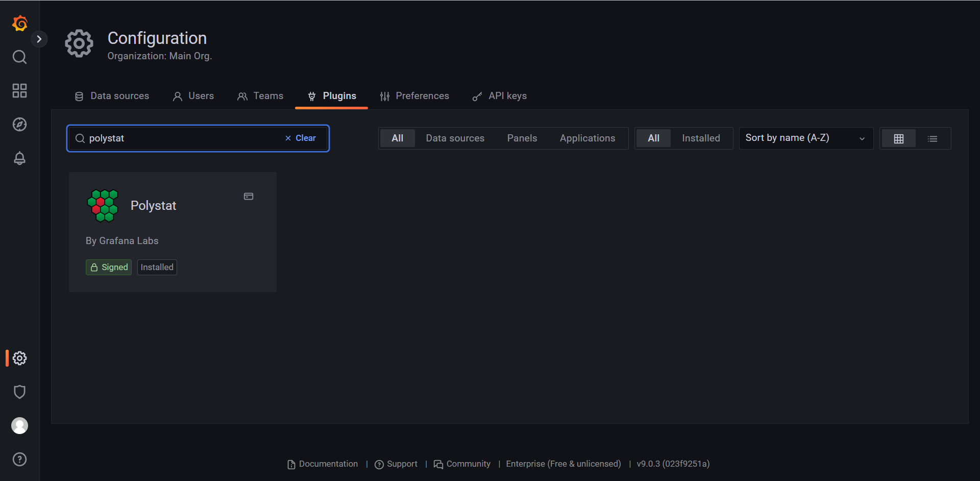Open the Help question mark icon
This screenshot has height=481, width=980.
pyautogui.click(x=19, y=460)
